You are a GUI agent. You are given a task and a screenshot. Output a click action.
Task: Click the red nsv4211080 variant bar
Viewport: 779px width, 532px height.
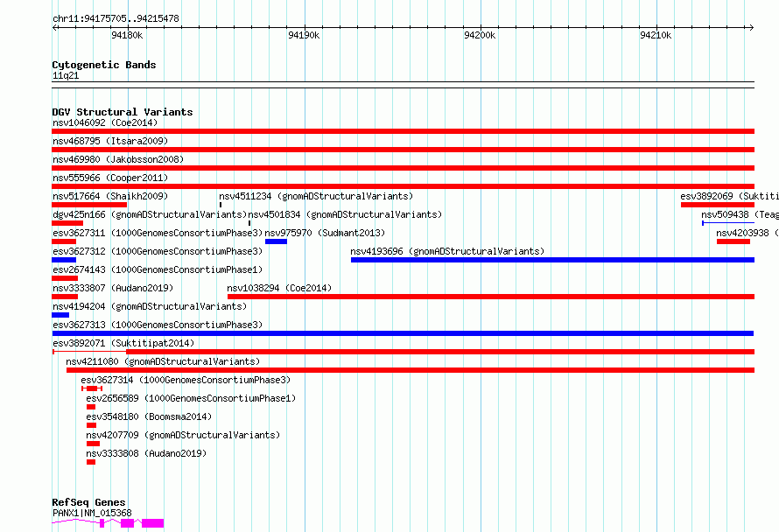[411, 370]
